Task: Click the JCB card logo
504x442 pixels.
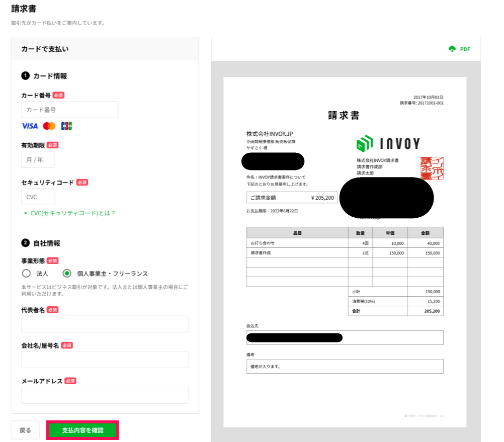Action: [66, 126]
